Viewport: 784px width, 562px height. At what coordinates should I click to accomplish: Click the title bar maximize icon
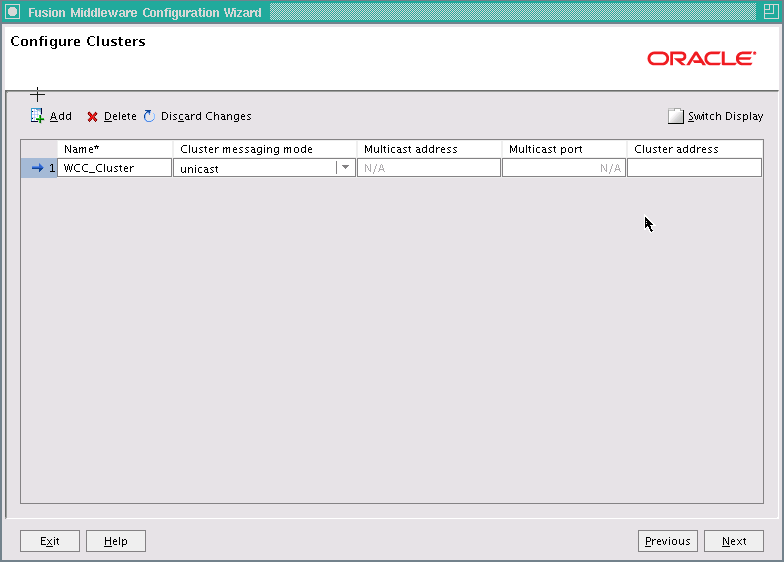pyautogui.click(x=770, y=12)
